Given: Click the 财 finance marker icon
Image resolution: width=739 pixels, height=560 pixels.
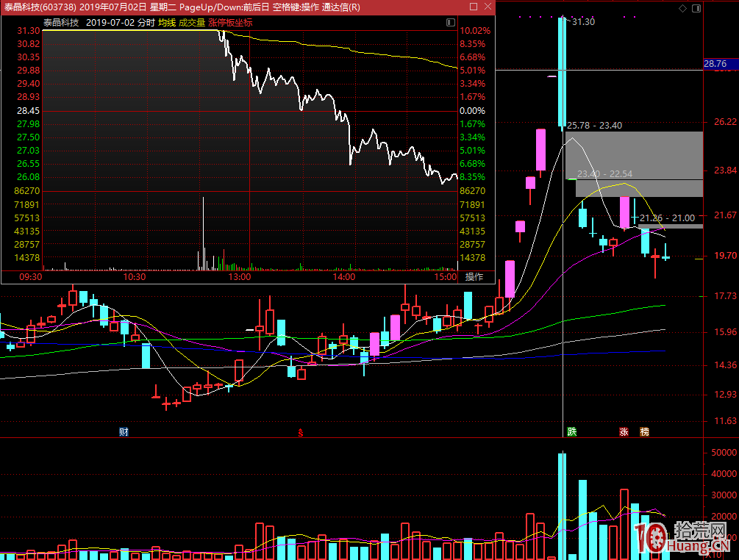Looking at the screenshot, I should point(124,431).
